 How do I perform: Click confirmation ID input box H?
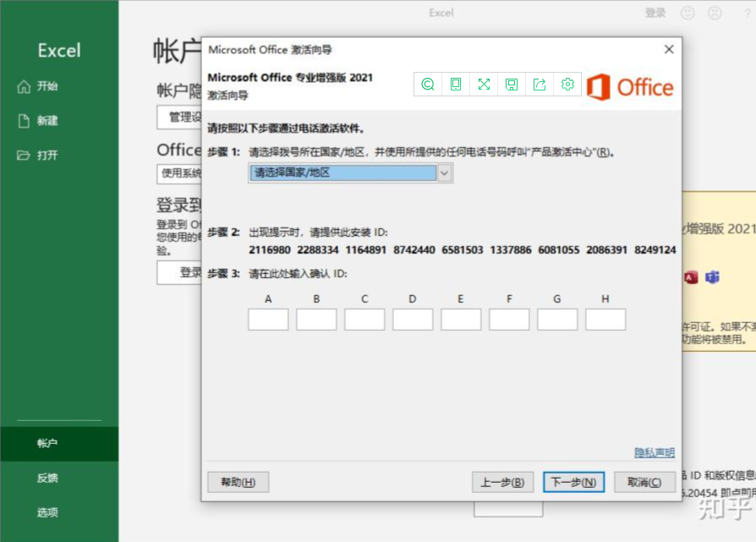[x=605, y=320]
